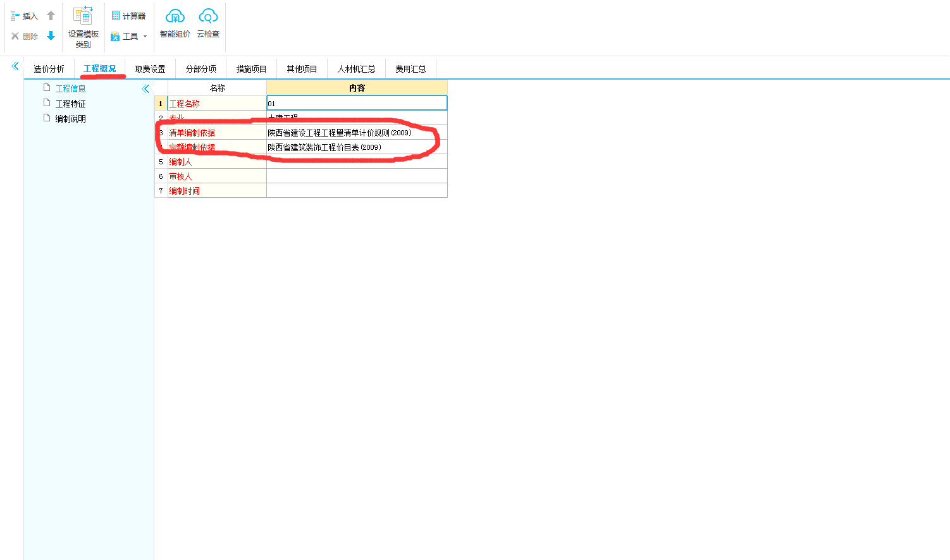Image resolution: width=950 pixels, height=560 pixels.
Task: Click document icon beside 编制说明
Action: pos(47,118)
